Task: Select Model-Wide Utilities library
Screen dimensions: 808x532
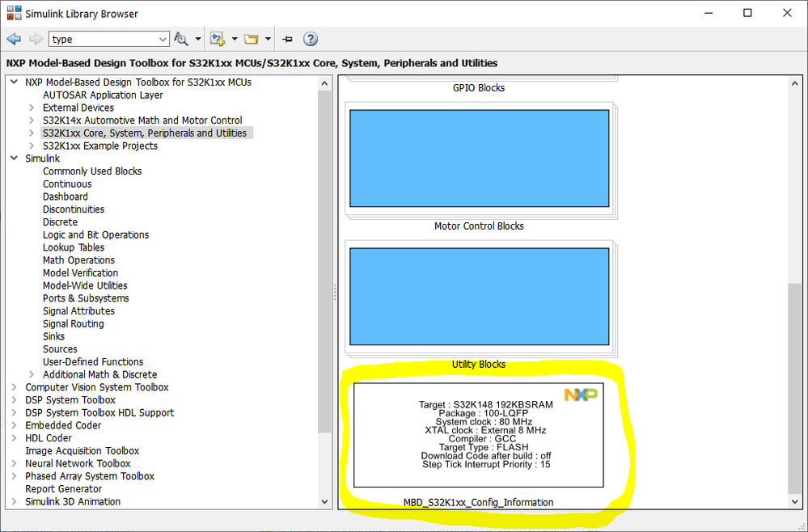Action: point(85,285)
